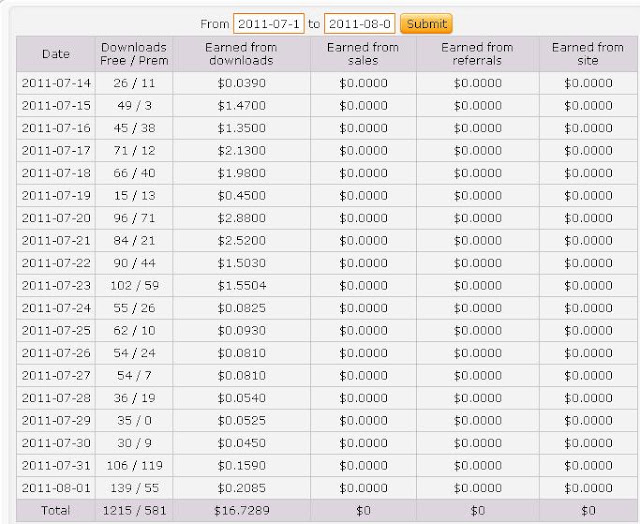Select the date cell 2011-07-27
This screenshot has width=640, height=524.
coord(56,375)
